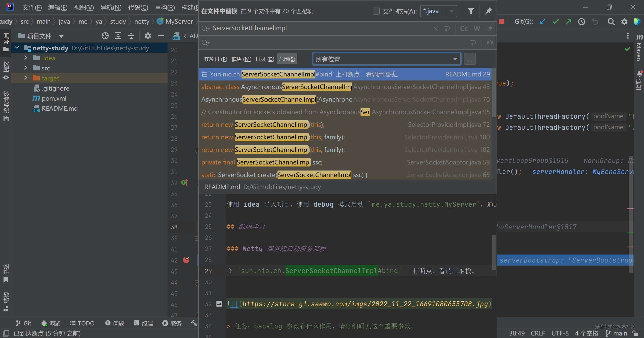644x338 pixels.
Task: Toggle whole words (W) search option
Action: [x=477, y=29]
